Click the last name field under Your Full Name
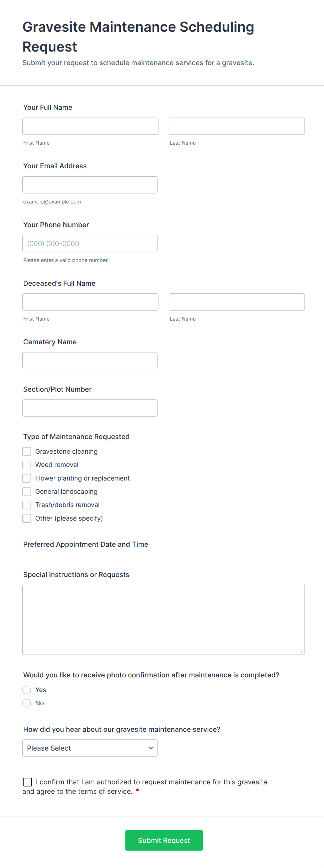 (x=237, y=126)
